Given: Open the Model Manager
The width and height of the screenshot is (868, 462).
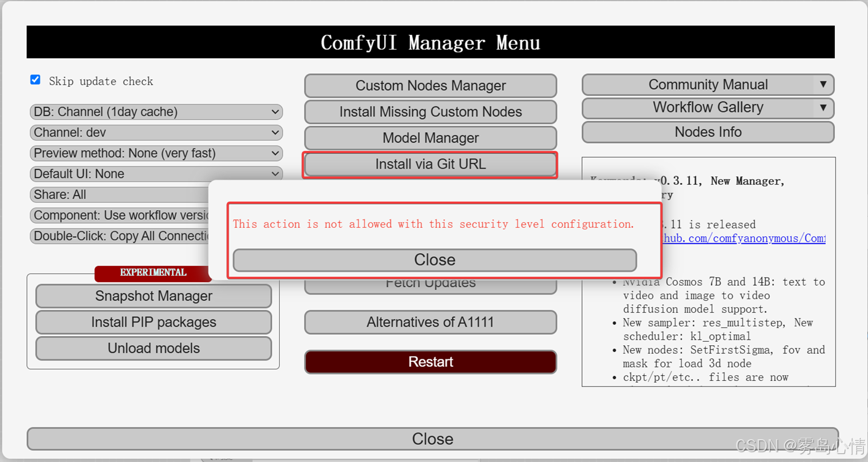Looking at the screenshot, I should tap(430, 138).
